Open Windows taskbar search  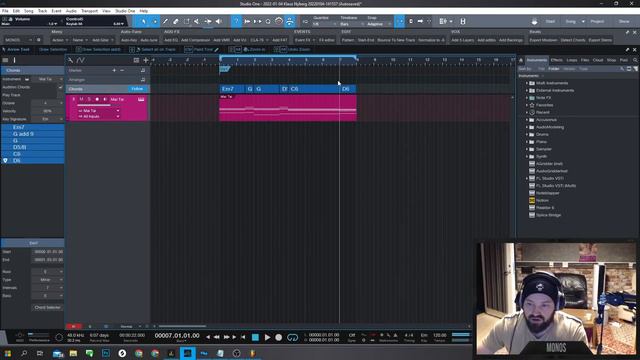coord(24,353)
